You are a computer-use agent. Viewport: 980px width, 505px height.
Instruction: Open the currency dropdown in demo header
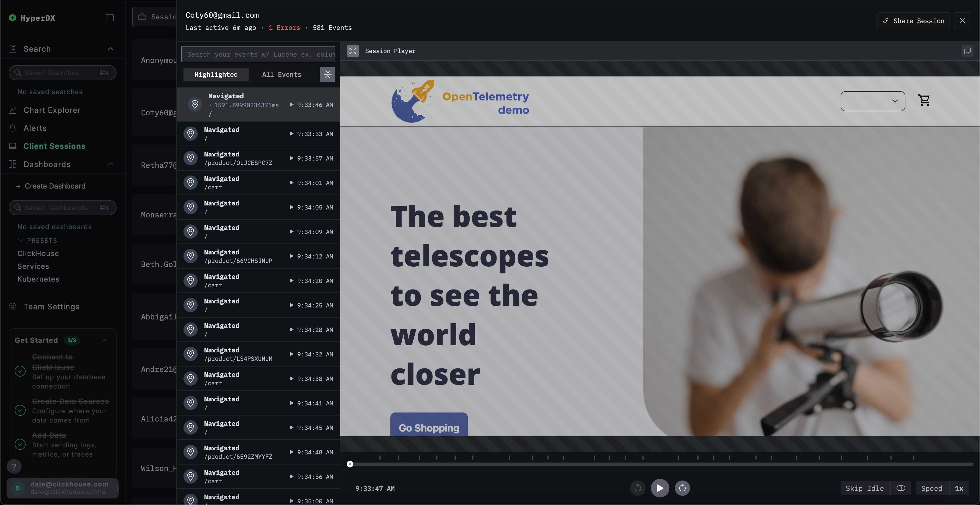coord(872,101)
